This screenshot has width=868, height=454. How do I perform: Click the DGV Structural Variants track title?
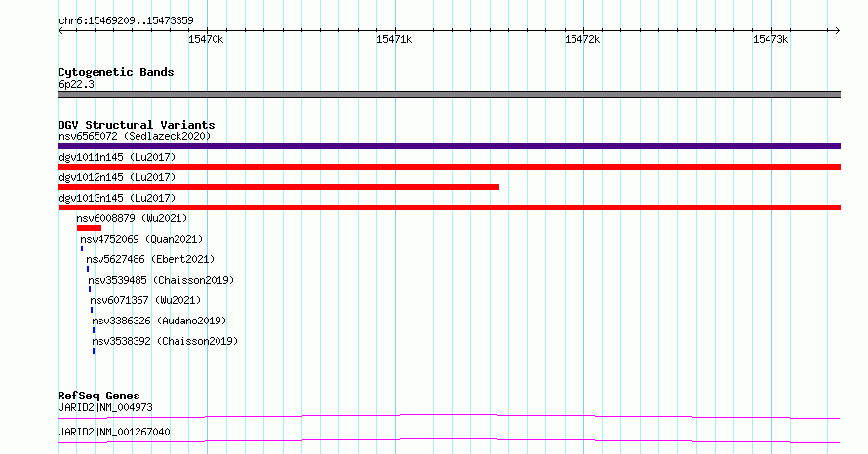pyautogui.click(x=137, y=125)
